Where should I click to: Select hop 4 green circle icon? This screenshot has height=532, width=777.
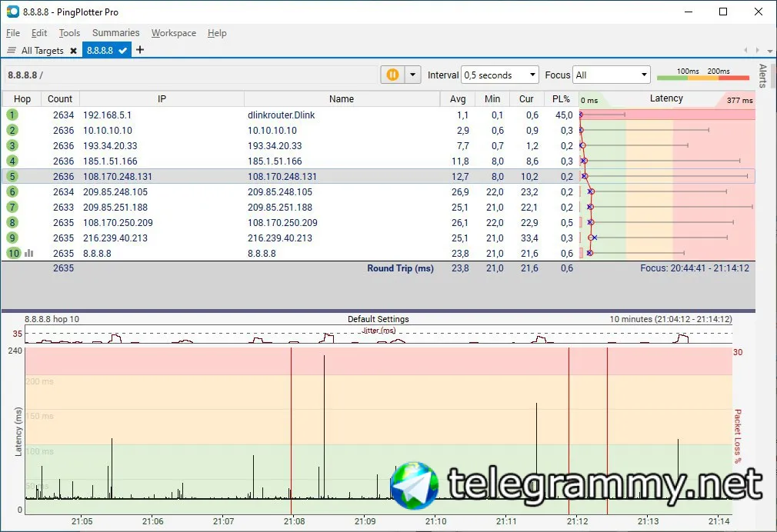point(12,161)
